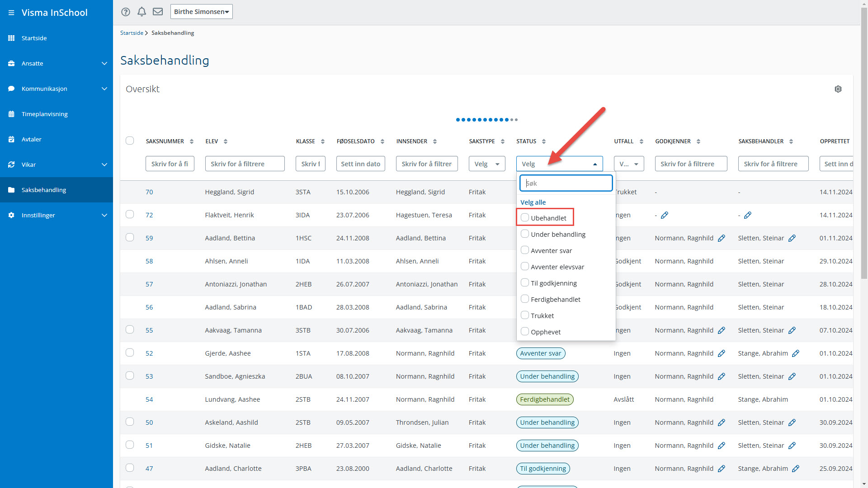The image size is (868, 488).
Task: Sort by Saksnummer column arrows
Action: (x=192, y=141)
